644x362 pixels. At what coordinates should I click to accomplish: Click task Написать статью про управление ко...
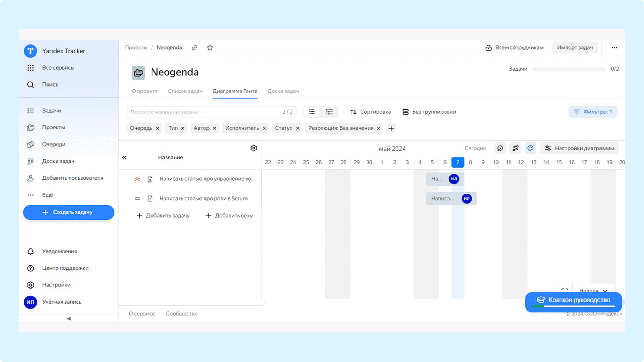pos(207,179)
